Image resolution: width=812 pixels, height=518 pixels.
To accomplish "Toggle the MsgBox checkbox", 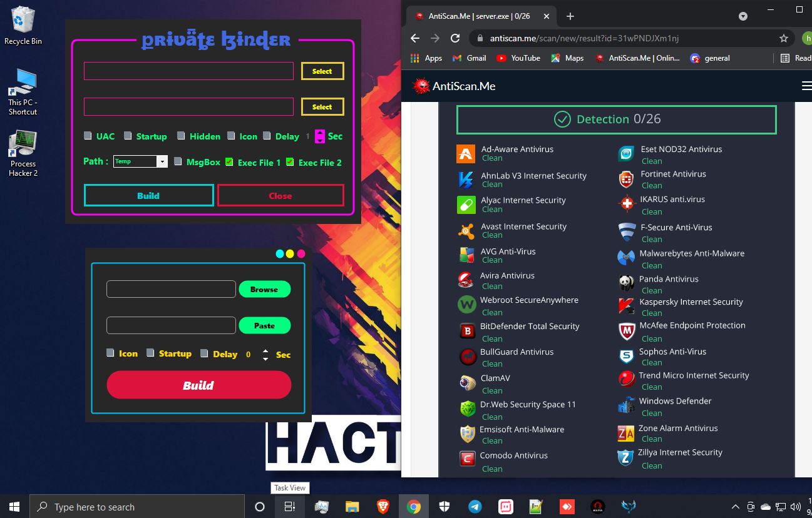I will [178, 161].
